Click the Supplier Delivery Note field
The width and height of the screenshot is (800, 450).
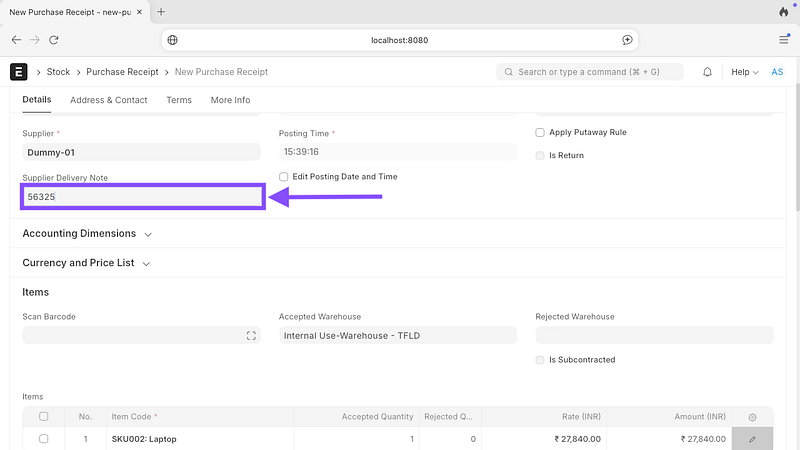click(x=142, y=198)
